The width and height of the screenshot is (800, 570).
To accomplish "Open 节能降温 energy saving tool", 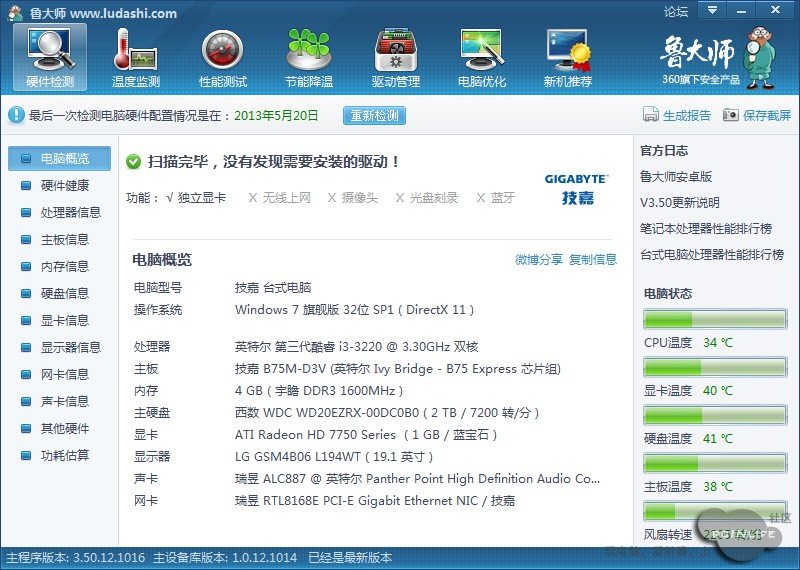I will click(x=309, y=57).
